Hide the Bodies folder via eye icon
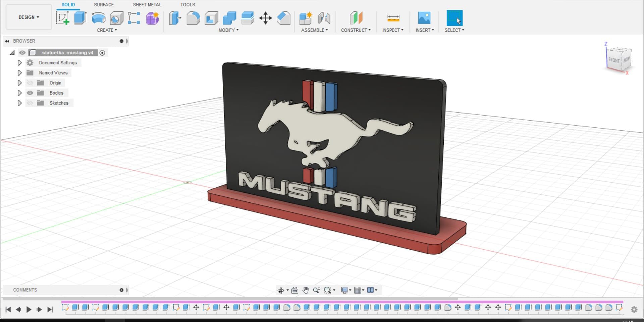 30,93
